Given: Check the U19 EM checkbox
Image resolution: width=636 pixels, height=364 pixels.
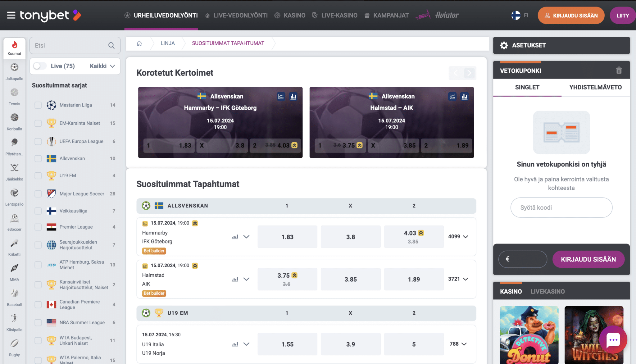Looking at the screenshot, I should [38, 175].
